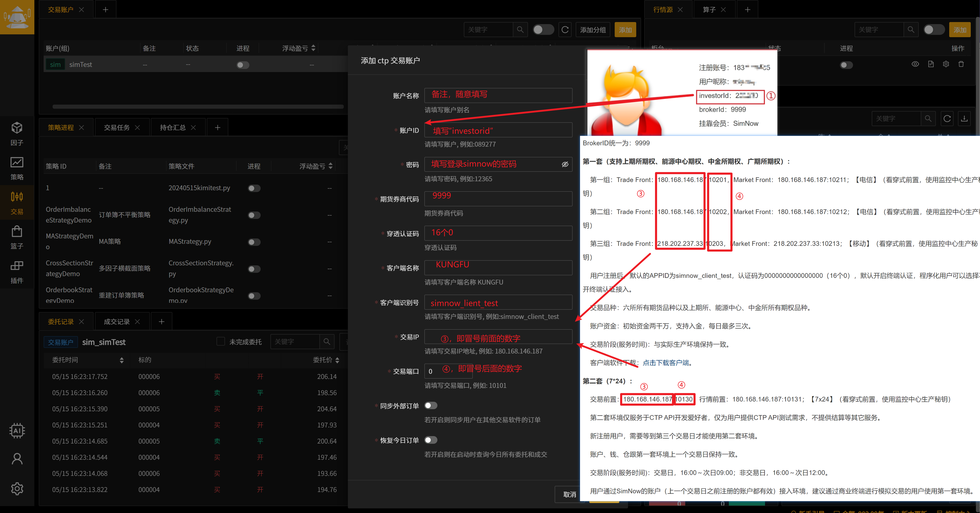The height and width of the screenshot is (513, 980).
Task: Enable the 恢复今日订单 switch
Action: [431, 440]
